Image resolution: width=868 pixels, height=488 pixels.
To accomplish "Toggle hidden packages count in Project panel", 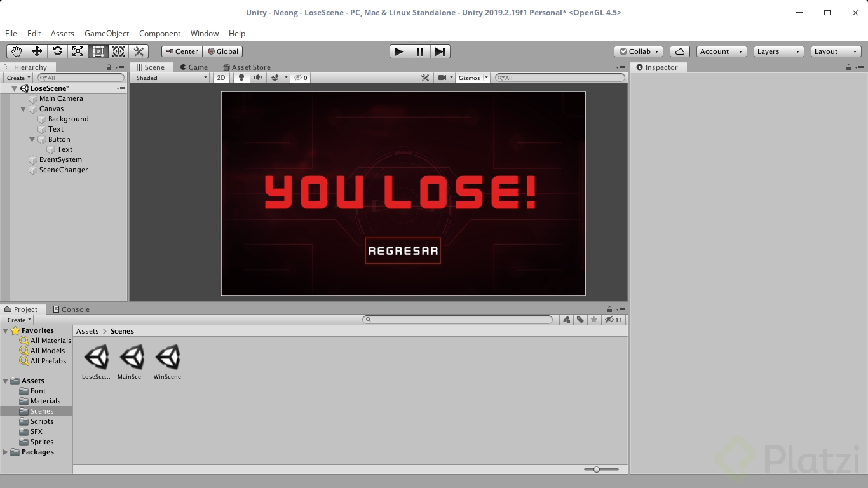I will click(x=614, y=320).
